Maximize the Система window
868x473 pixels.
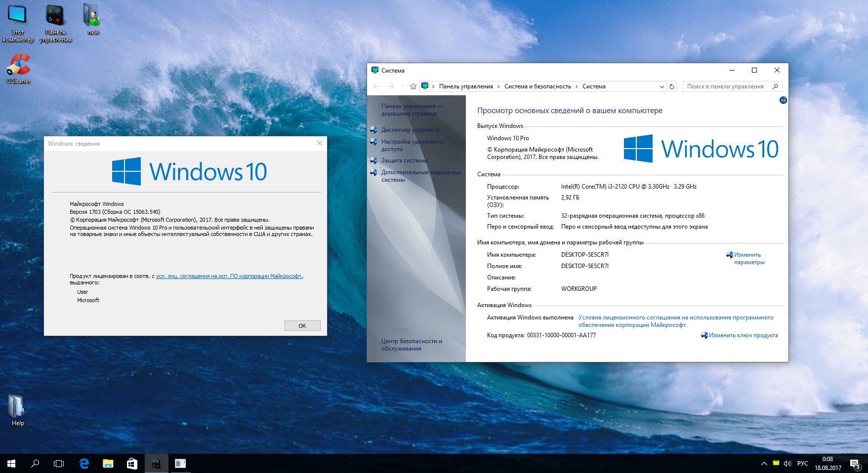754,70
